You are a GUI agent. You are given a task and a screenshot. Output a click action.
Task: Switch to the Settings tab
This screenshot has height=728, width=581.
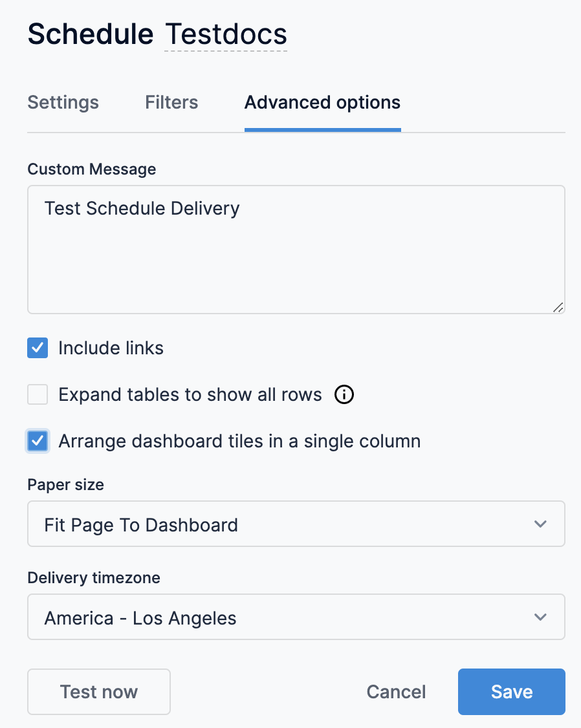pyautogui.click(x=63, y=102)
